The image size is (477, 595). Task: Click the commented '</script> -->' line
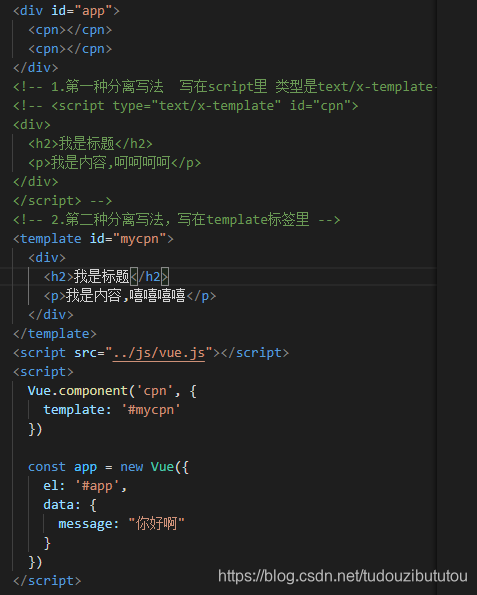click(63, 201)
